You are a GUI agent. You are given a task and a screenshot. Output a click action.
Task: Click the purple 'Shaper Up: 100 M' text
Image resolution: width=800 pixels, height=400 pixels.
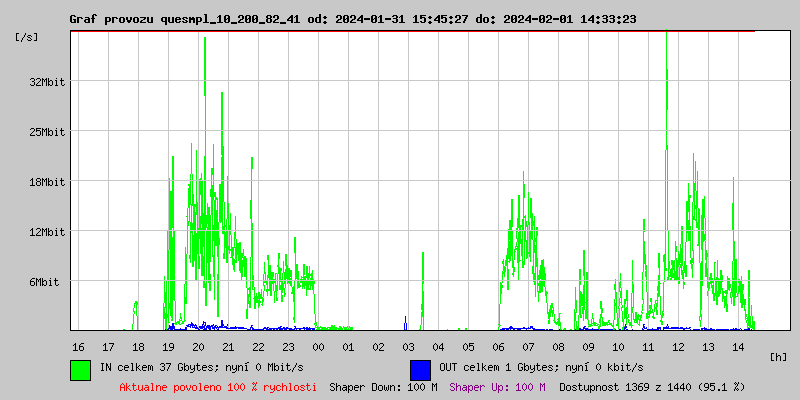tap(497, 386)
